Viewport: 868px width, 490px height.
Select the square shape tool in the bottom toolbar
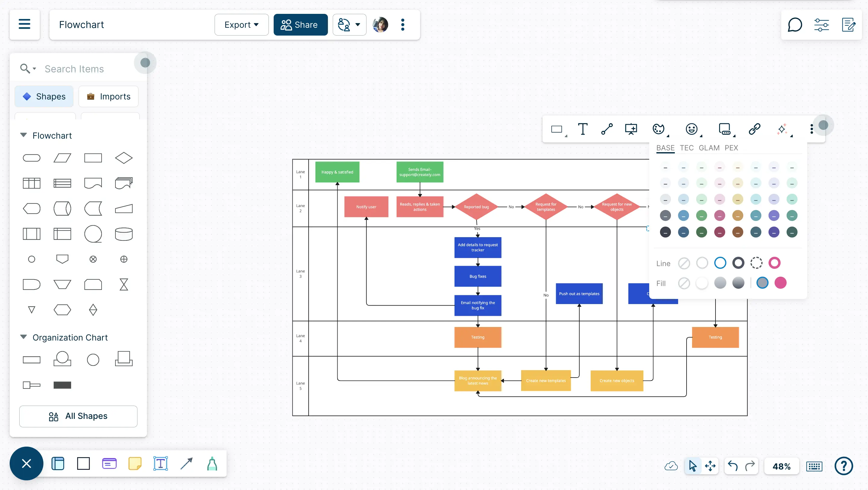click(83, 463)
